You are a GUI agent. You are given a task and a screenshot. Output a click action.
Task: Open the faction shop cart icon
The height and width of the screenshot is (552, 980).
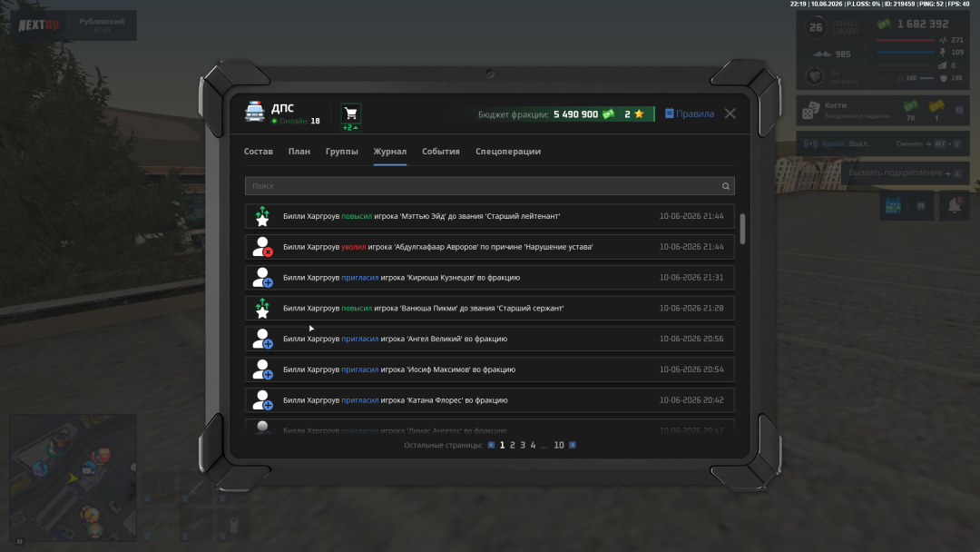[350, 113]
